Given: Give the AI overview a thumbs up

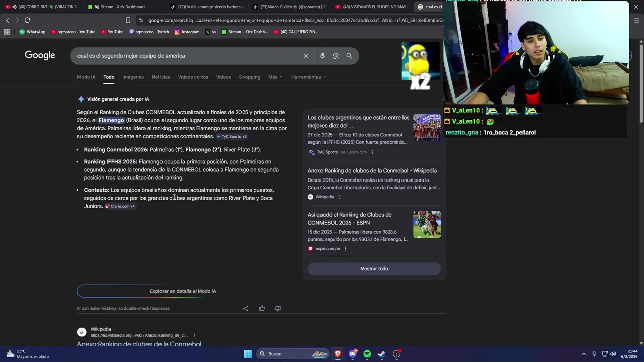Looking at the screenshot, I should 262,308.
